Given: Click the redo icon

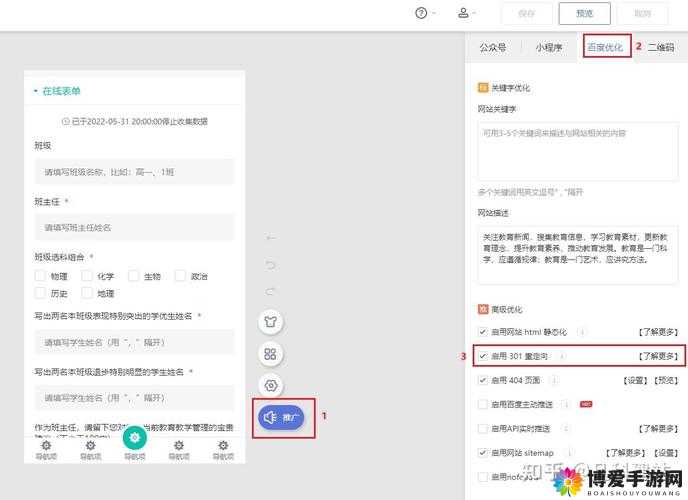Looking at the screenshot, I should (x=271, y=291).
